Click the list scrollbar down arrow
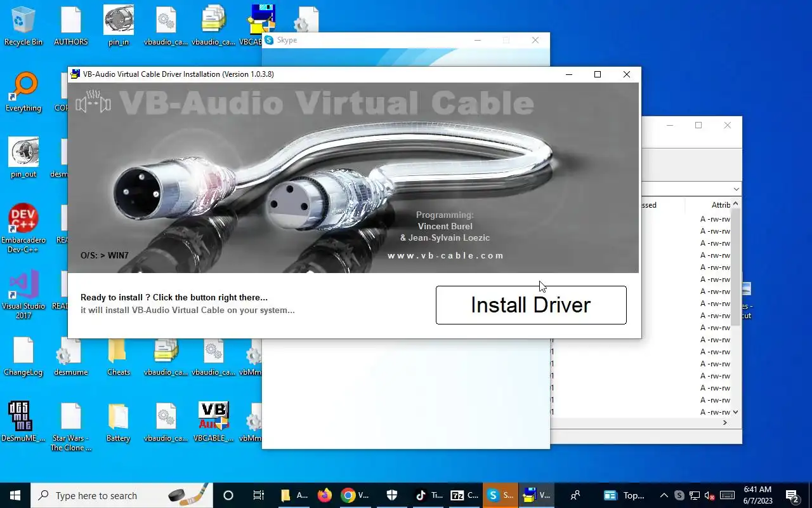 736,412
